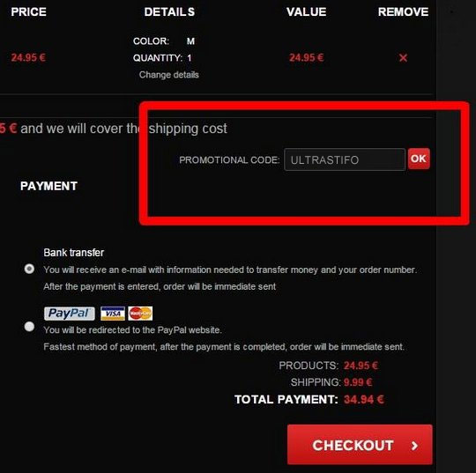Click the VALUE column header

click(x=306, y=11)
